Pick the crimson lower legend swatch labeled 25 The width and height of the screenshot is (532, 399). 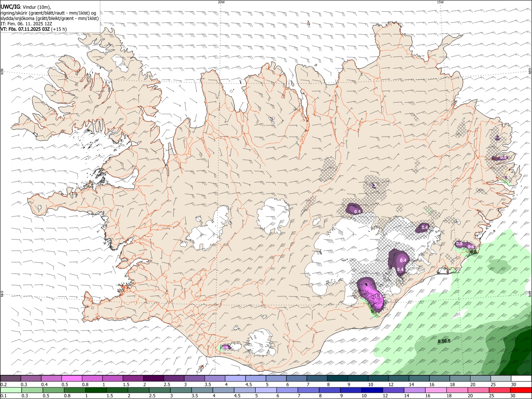click(499, 390)
